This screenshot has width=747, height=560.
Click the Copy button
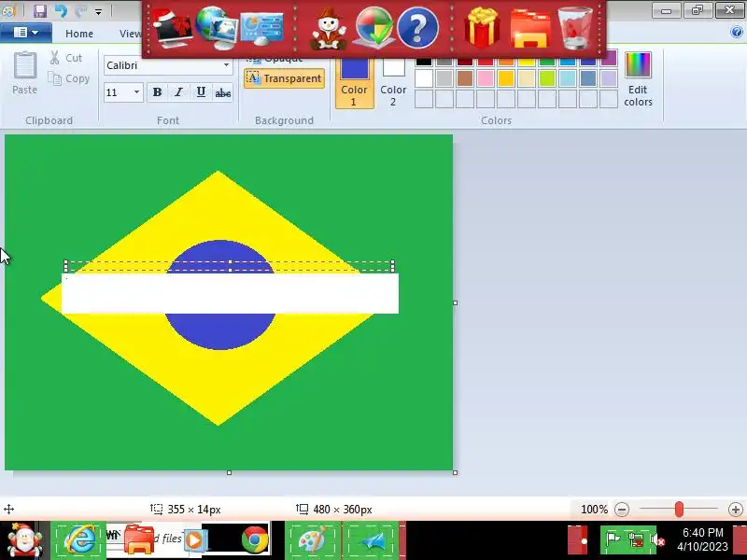(x=69, y=78)
